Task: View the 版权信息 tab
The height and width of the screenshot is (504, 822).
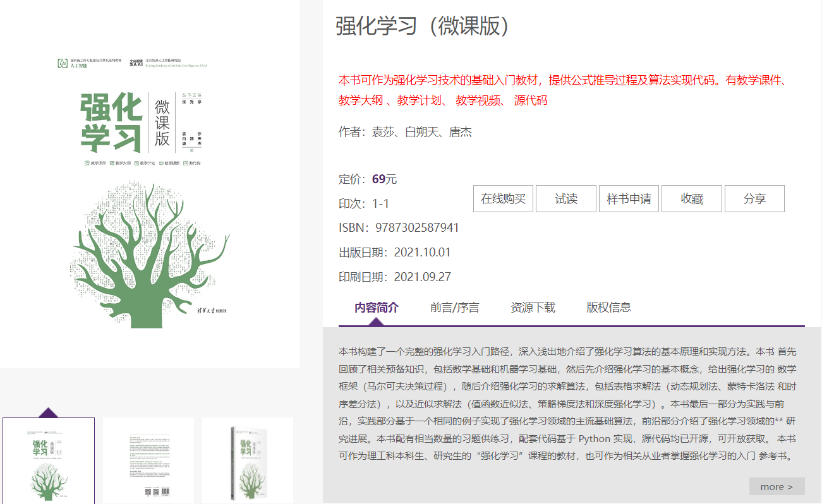Action: pyautogui.click(x=608, y=308)
